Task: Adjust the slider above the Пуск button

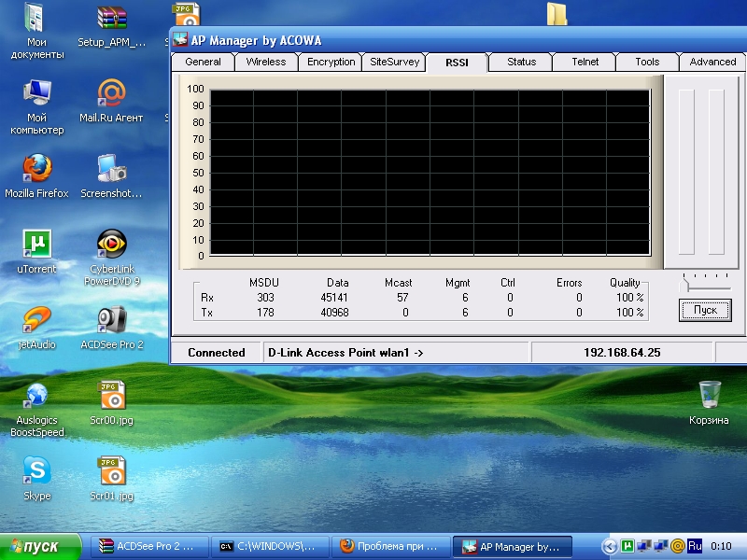Action: tap(684, 285)
